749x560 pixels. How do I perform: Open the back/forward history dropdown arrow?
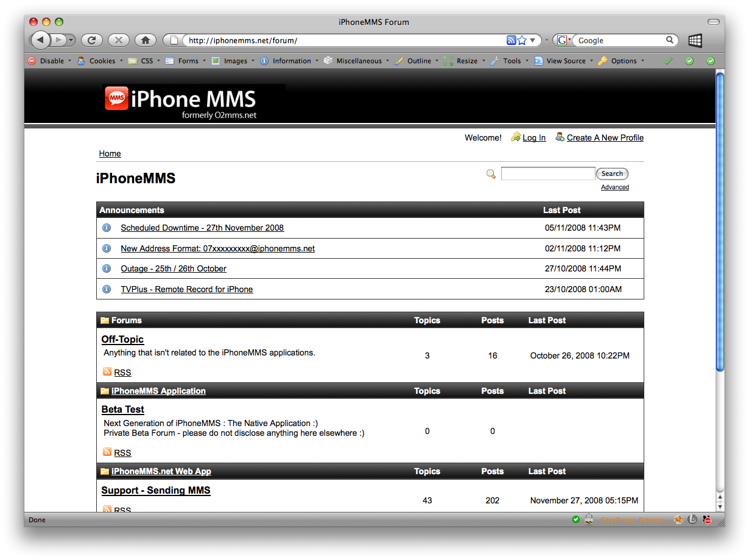coord(71,40)
